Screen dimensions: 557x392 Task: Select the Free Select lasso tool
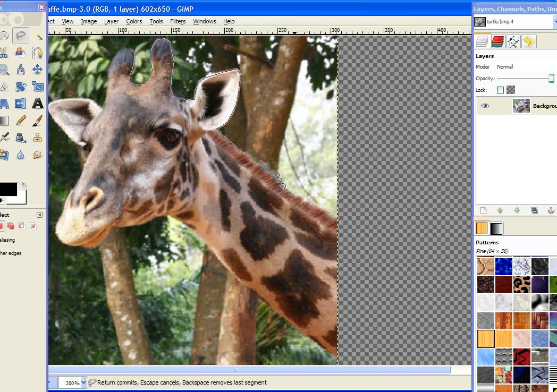pyautogui.click(x=20, y=36)
